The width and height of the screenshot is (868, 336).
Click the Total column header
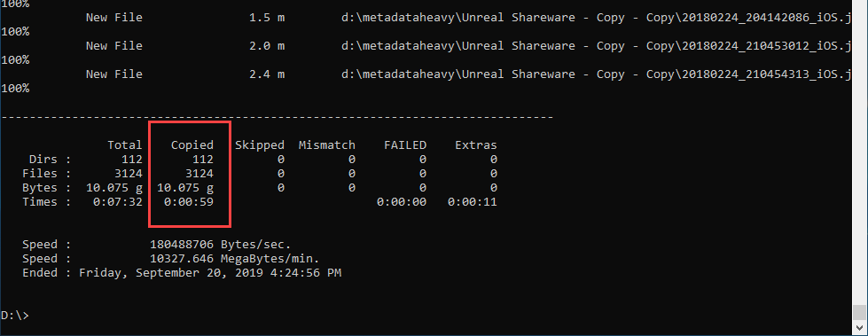124,145
